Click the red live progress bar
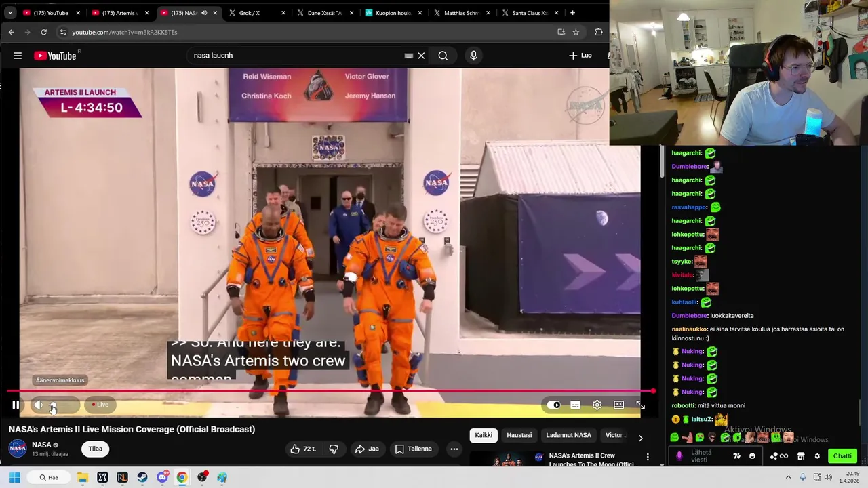 pos(331,391)
